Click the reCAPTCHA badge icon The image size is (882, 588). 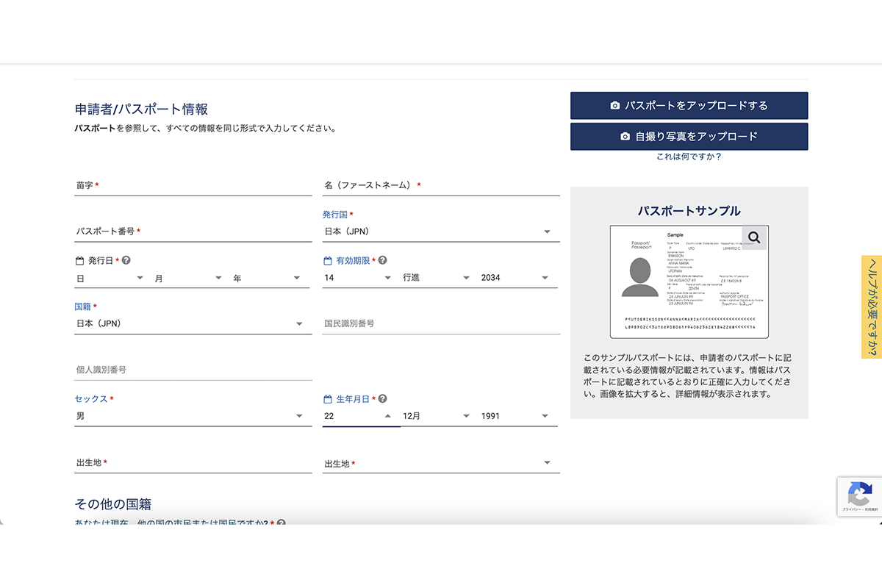tap(859, 493)
